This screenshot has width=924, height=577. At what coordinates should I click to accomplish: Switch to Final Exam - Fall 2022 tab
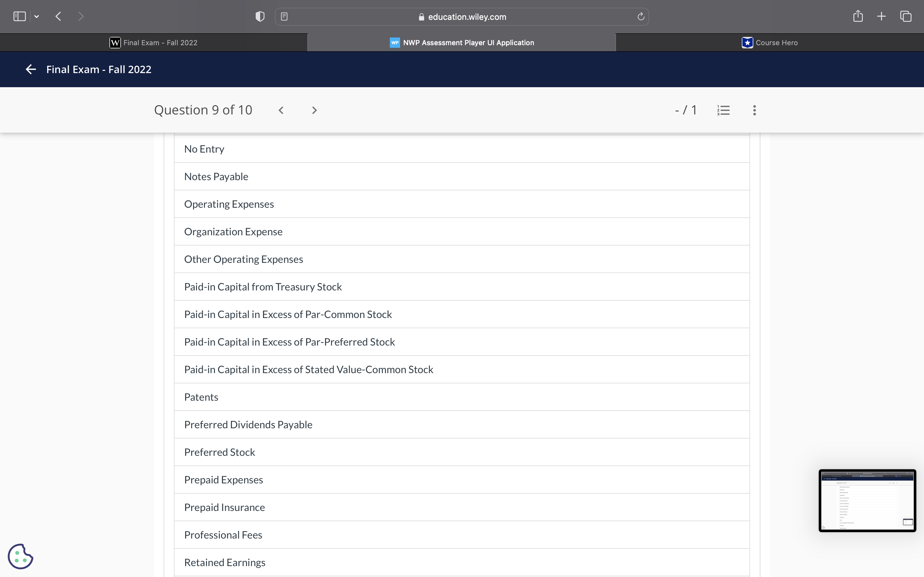[153, 43]
